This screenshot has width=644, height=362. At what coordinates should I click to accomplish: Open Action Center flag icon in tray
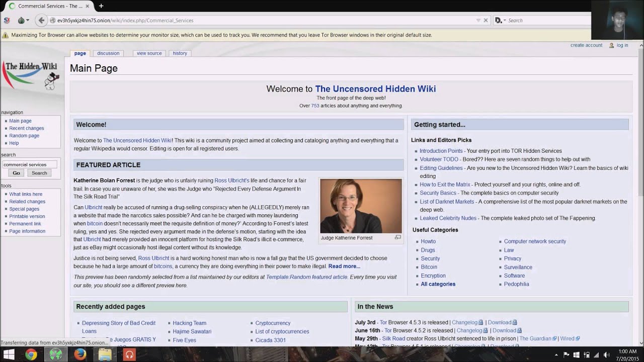[x=567, y=355]
